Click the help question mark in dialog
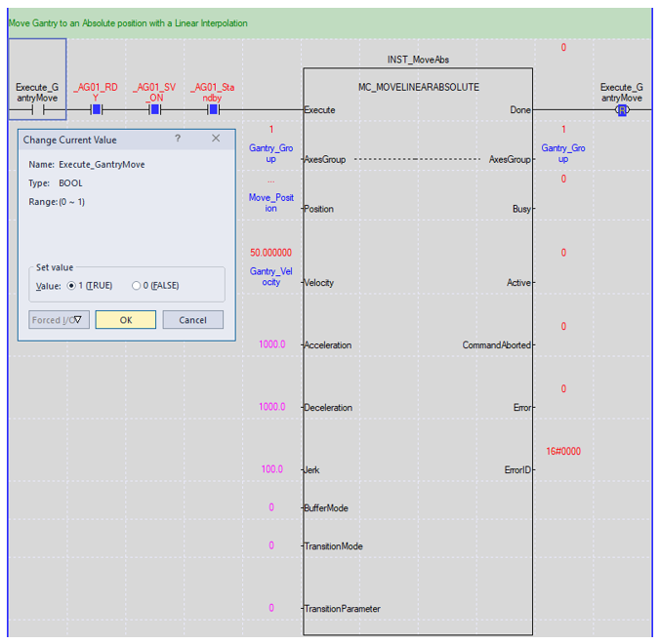Viewport: 660px width, 644px height. click(178, 139)
